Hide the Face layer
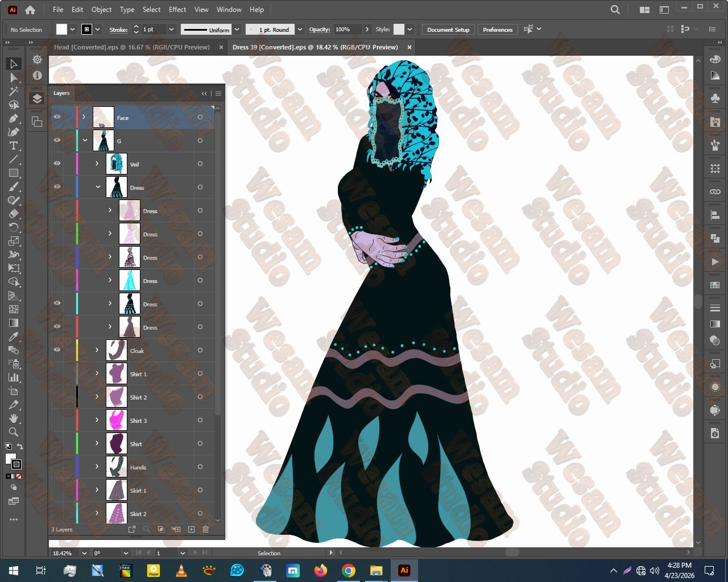Image resolution: width=728 pixels, height=582 pixels. pos(57,117)
